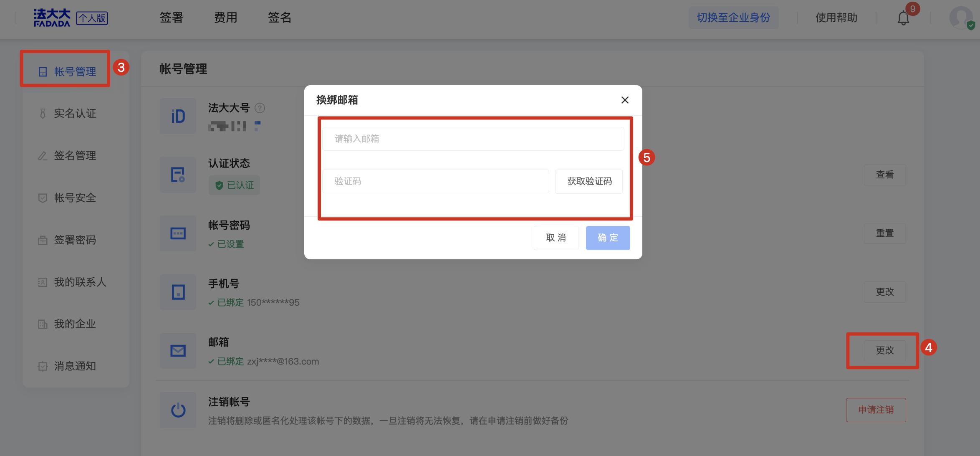This screenshot has height=456, width=980.
Task: Select the 签名 navigation item
Action: pyautogui.click(x=279, y=18)
